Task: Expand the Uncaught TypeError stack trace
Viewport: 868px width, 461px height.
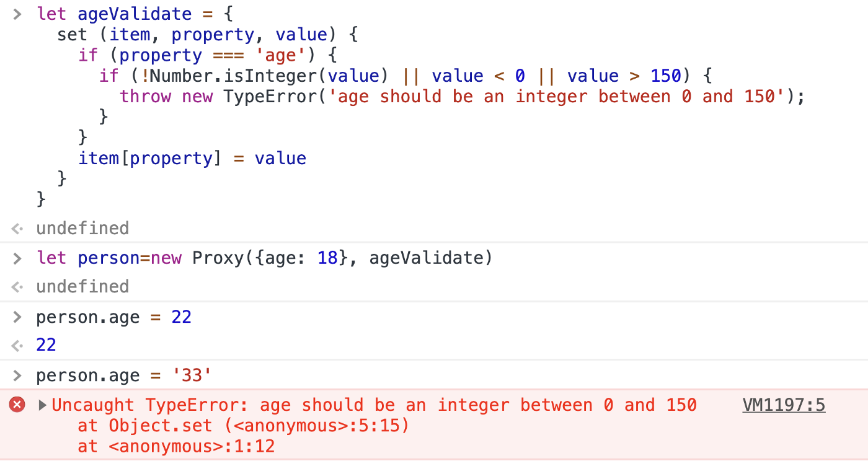Action: click(42, 405)
